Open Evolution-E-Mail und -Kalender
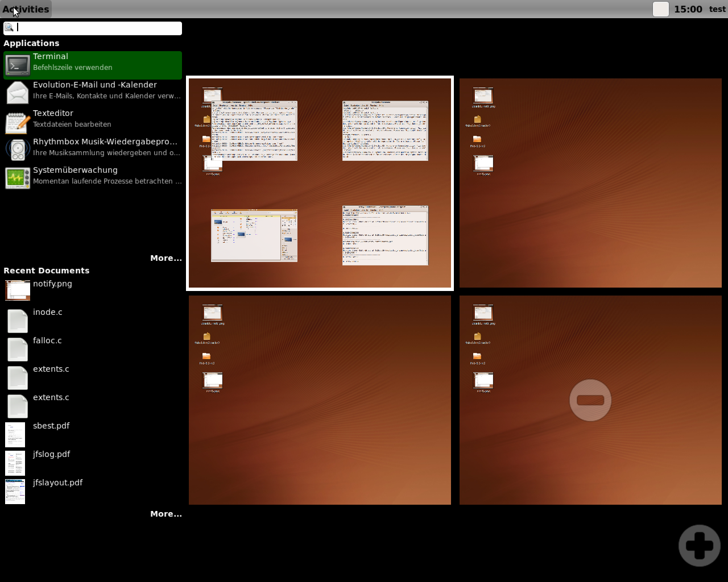This screenshot has height=582, width=728. tap(93, 94)
